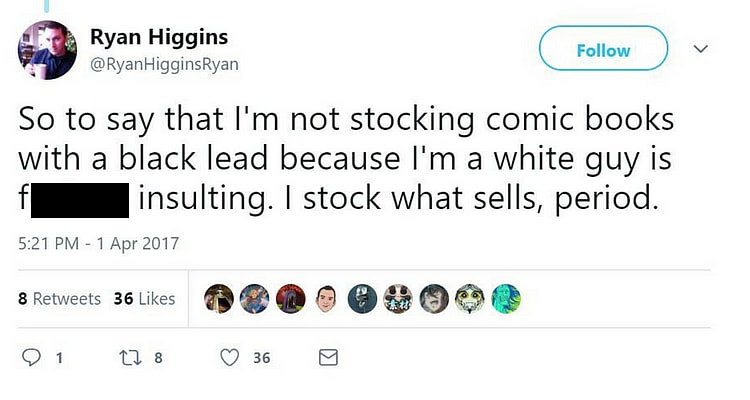
Task: Retweet this tweet using the retweet icon
Action: pyautogui.click(x=127, y=357)
